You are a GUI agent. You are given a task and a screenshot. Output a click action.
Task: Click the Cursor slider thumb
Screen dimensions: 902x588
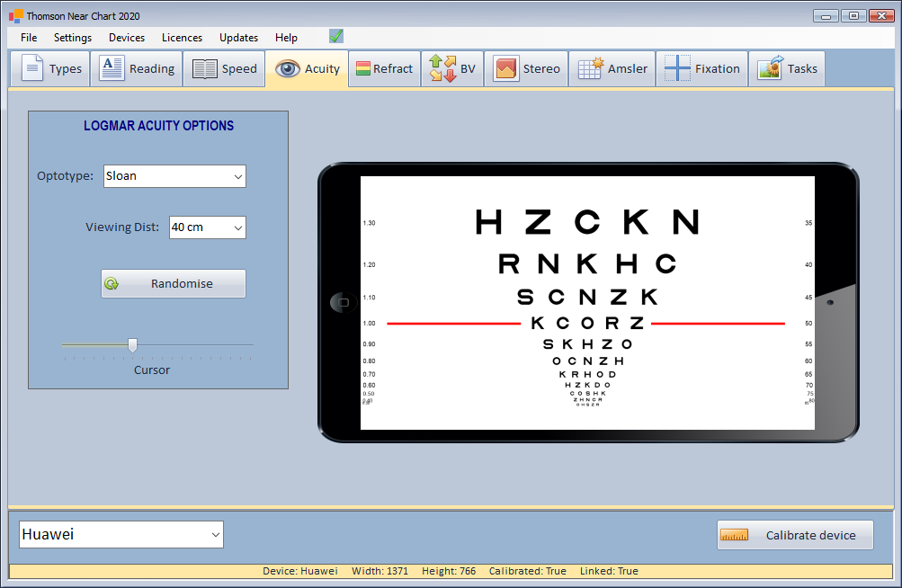(132, 345)
